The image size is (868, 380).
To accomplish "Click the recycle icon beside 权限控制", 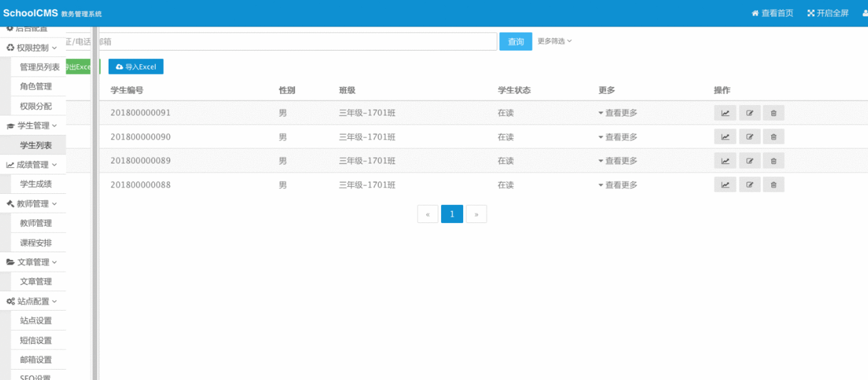I will [x=9, y=47].
